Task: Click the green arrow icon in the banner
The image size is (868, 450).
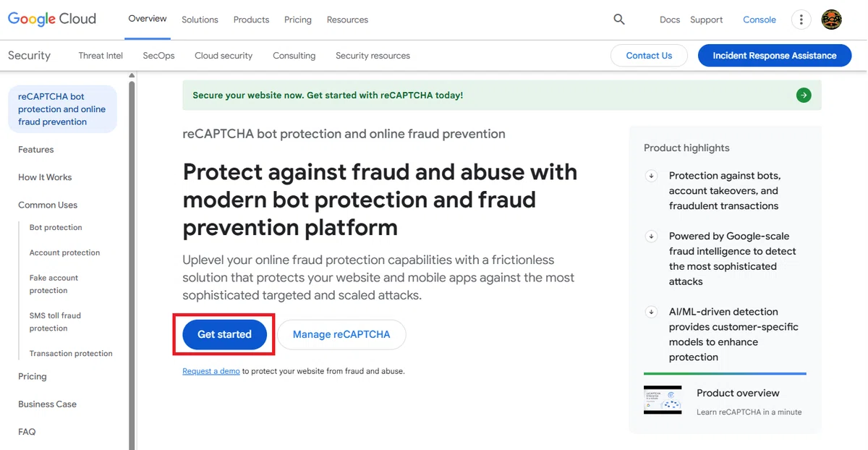Action: pos(804,95)
